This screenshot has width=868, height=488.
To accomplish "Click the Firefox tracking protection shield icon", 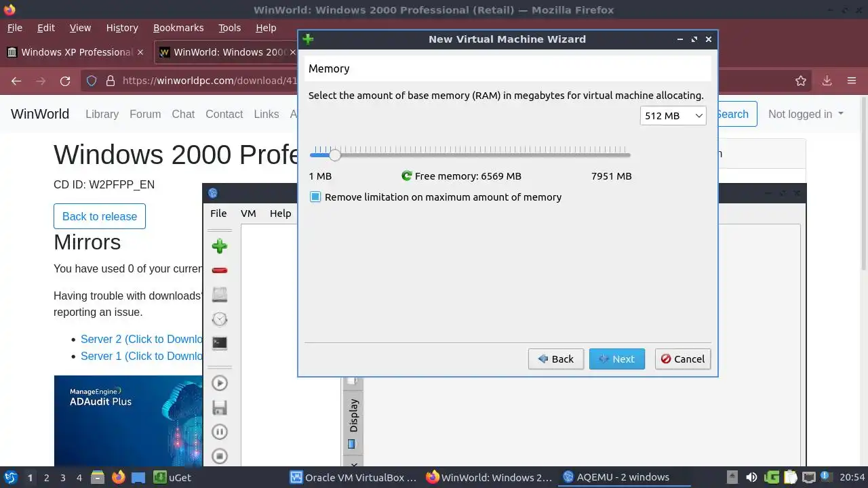I will click(92, 81).
